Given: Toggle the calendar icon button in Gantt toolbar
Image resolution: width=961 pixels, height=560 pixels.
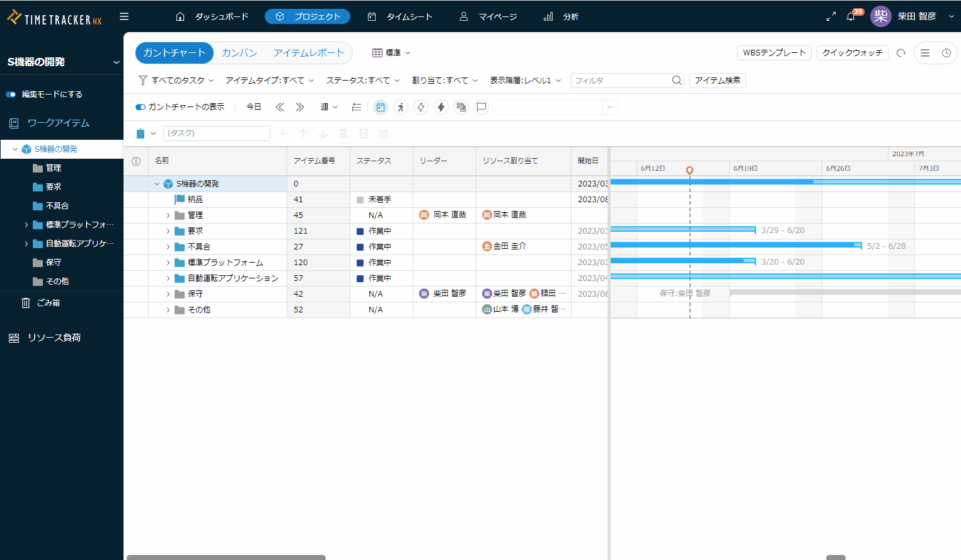Looking at the screenshot, I should (381, 107).
